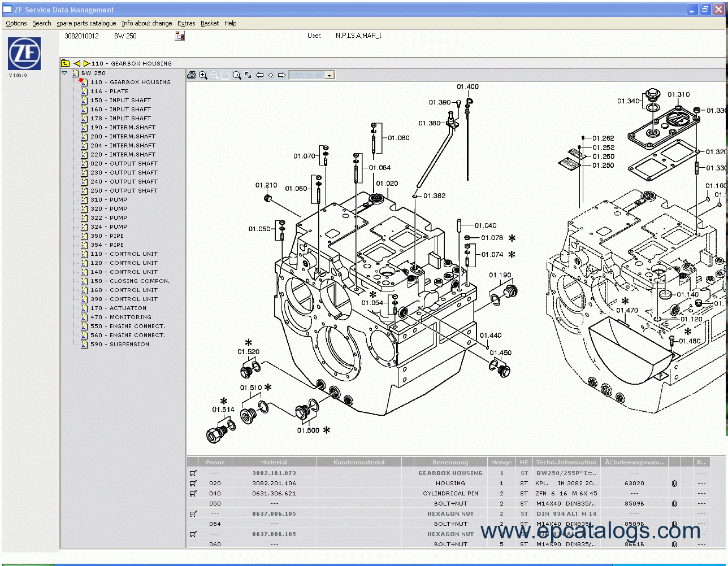Click the fit-to-window arrows icon
728x566 pixels.
coord(248,75)
